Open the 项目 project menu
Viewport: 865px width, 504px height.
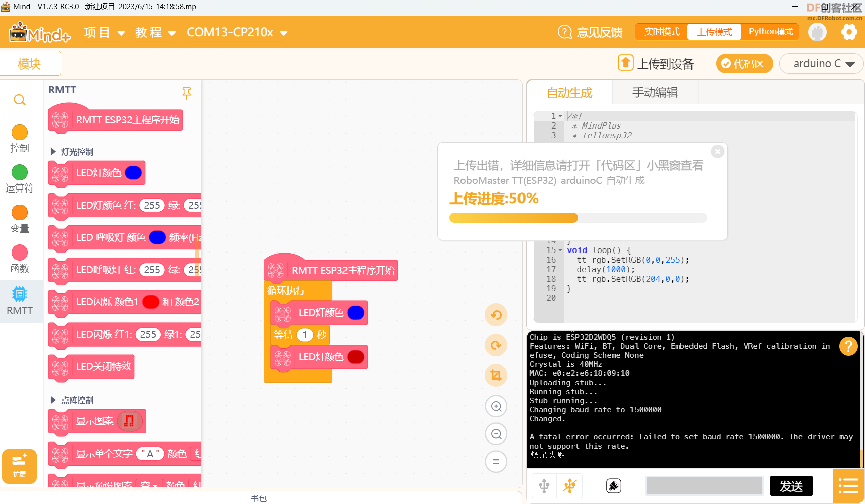coord(104,33)
